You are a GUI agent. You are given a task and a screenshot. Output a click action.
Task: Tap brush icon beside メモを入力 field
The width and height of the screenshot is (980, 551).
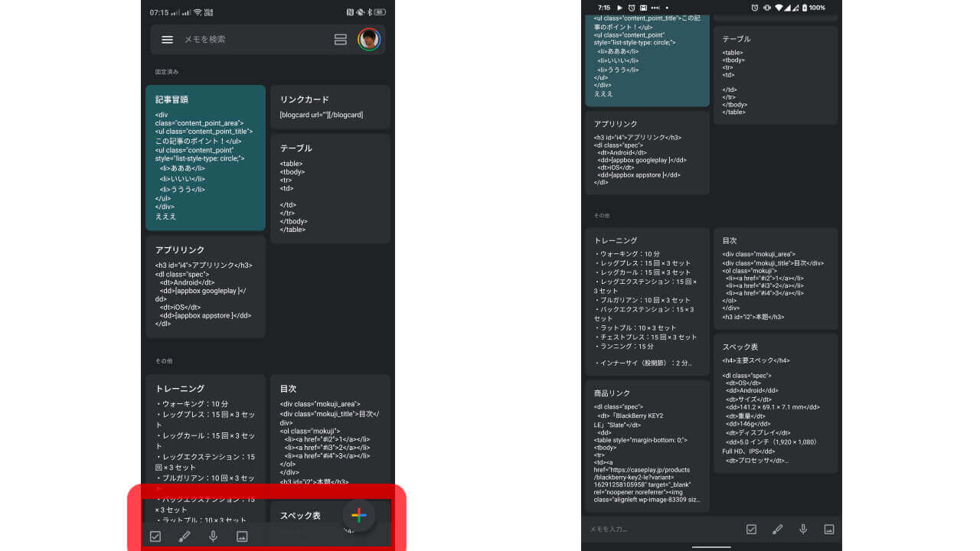(777, 529)
